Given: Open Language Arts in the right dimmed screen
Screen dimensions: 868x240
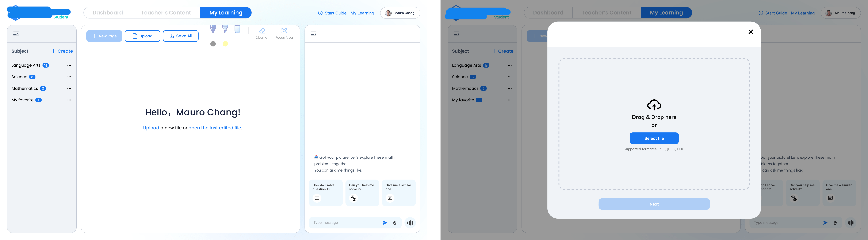Looking at the screenshot, I should (466, 65).
